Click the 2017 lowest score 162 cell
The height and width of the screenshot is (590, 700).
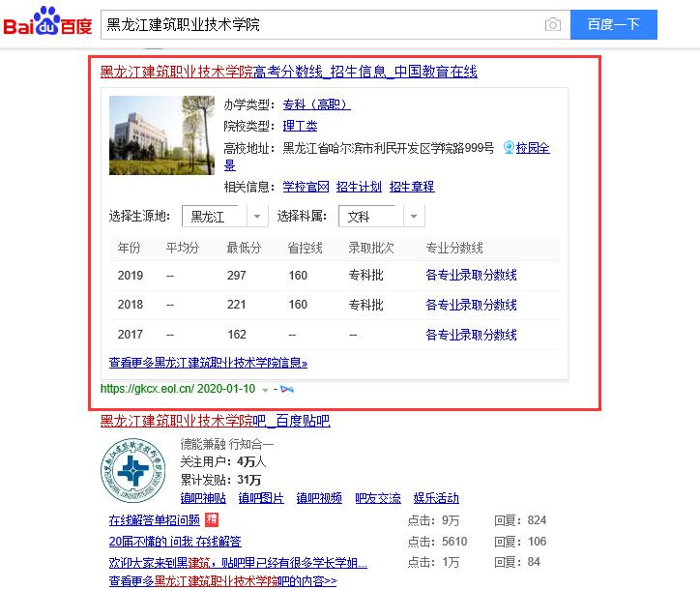click(x=237, y=335)
